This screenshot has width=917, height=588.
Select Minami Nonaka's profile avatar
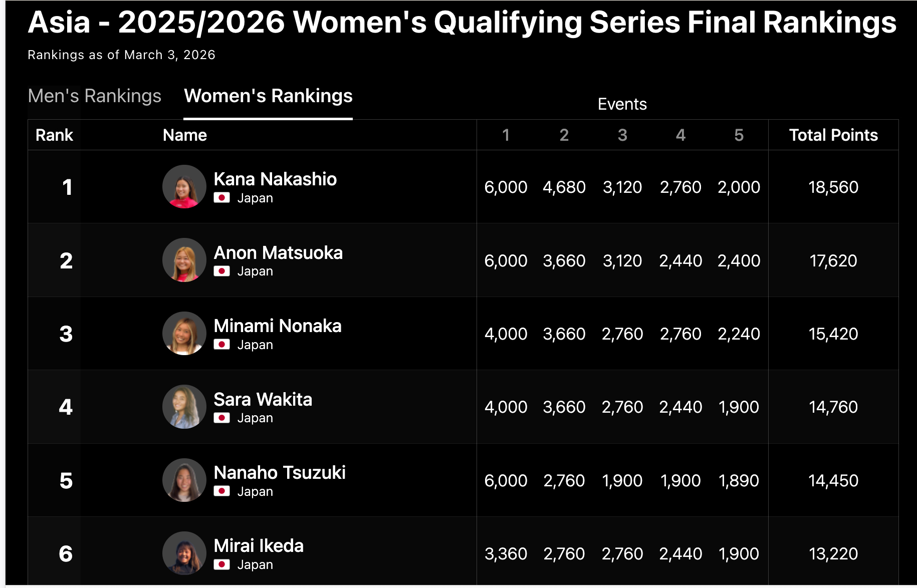(184, 334)
